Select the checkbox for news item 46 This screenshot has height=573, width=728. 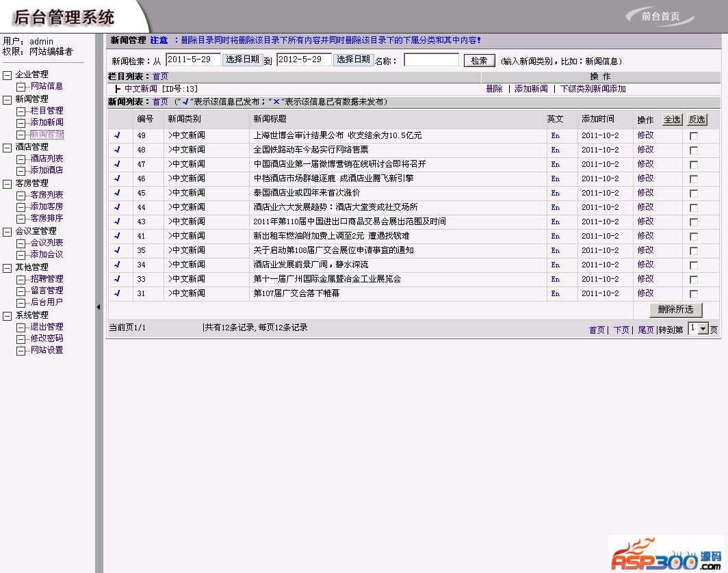tap(694, 179)
